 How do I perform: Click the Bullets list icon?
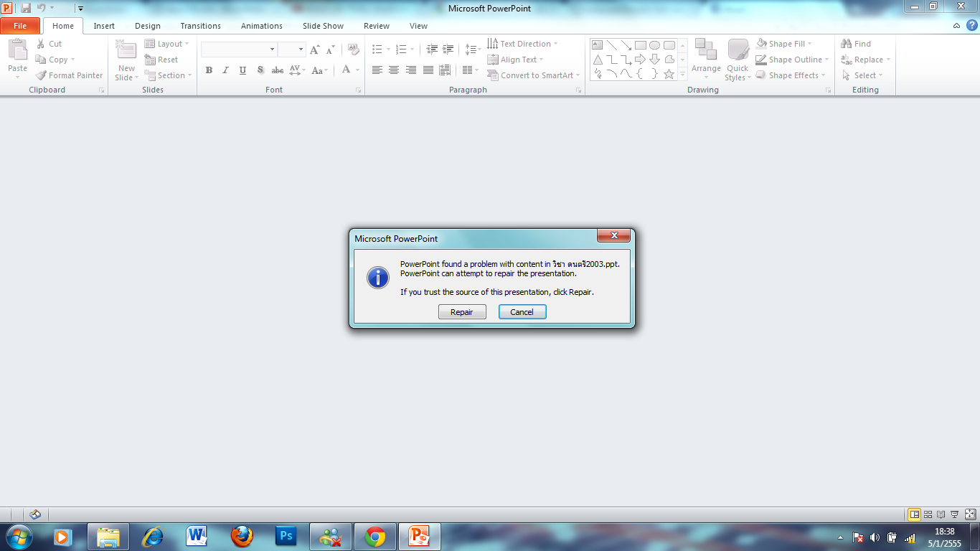click(377, 50)
